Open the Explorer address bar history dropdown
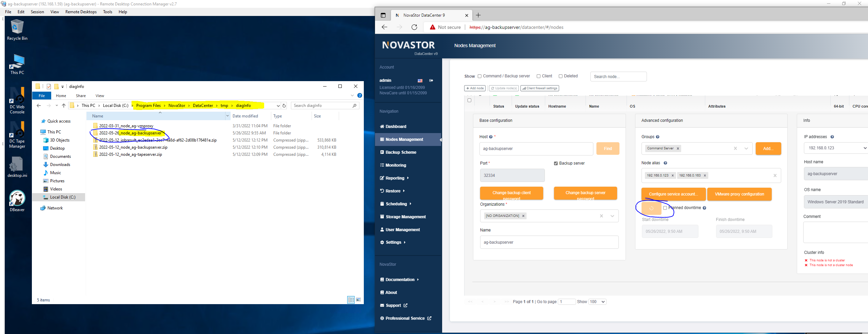Viewport: 868px width, 334px height. [278, 106]
